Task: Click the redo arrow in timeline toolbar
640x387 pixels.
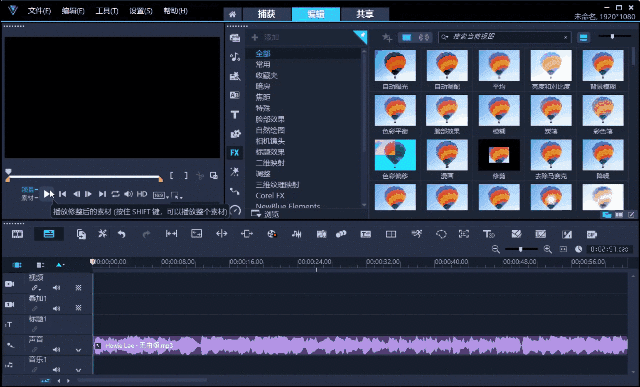Action: click(x=146, y=234)
